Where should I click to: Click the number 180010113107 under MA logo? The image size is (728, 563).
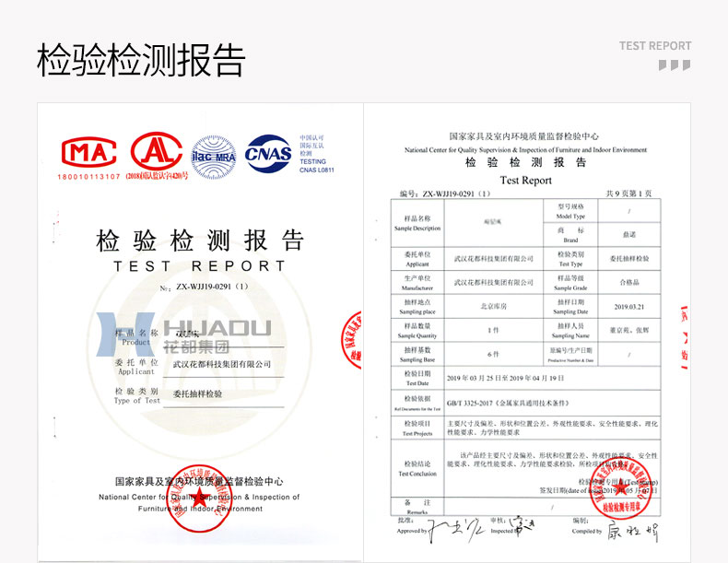tap(88, 176)
